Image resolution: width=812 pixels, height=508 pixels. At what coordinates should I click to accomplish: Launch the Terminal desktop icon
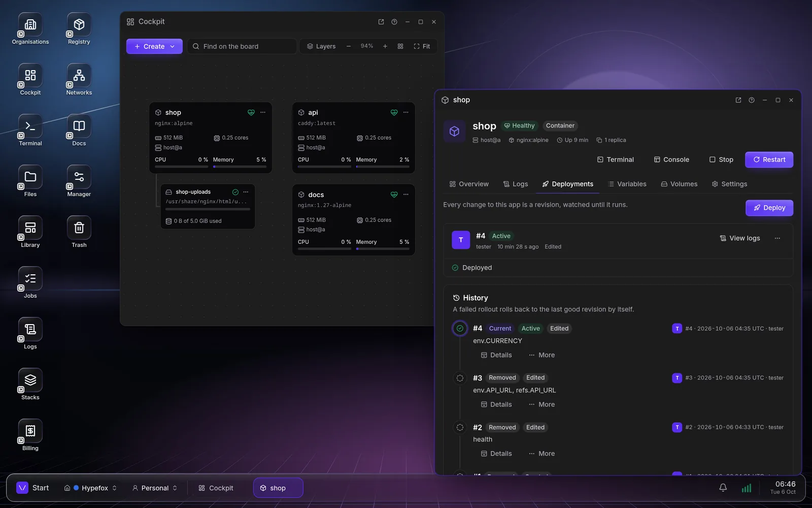coord(30,131)
